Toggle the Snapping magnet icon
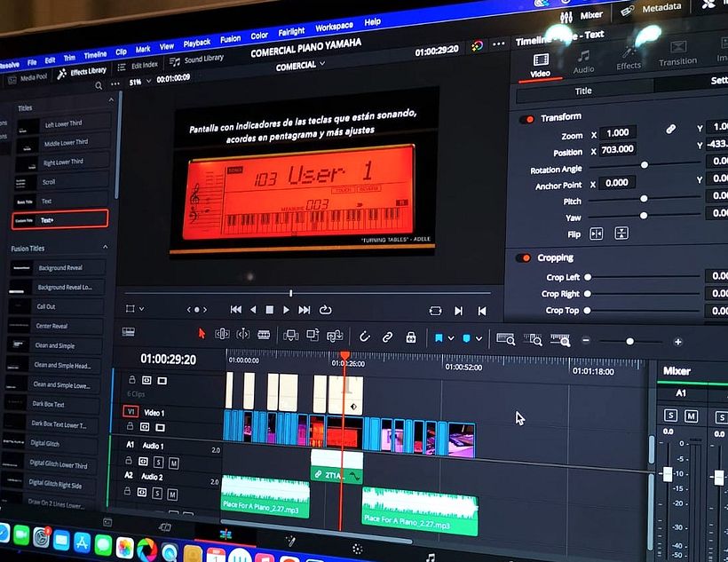 365,336
